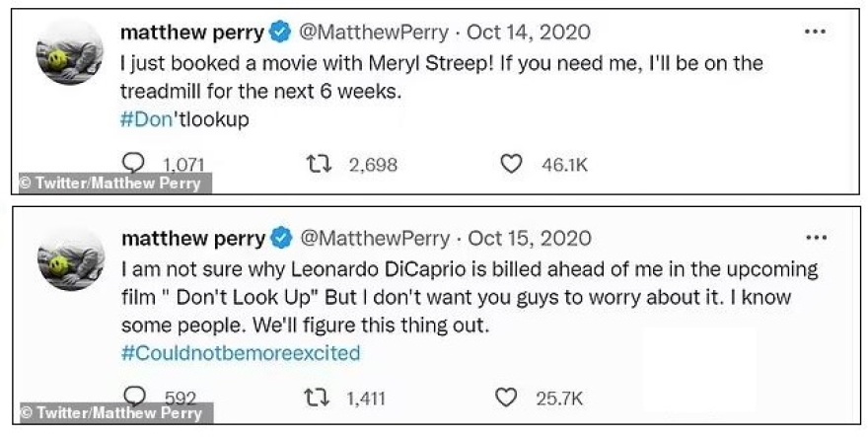This screenshot has width=868, height=437.
Task: Click verified badge on the first tweet
Action: tap(280, 33)
